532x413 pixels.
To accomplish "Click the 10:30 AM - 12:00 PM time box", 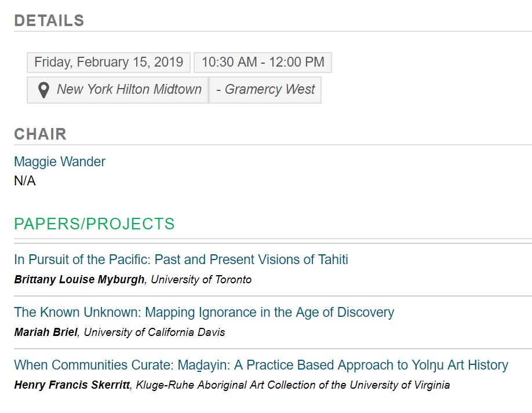I will coord(263,62).
